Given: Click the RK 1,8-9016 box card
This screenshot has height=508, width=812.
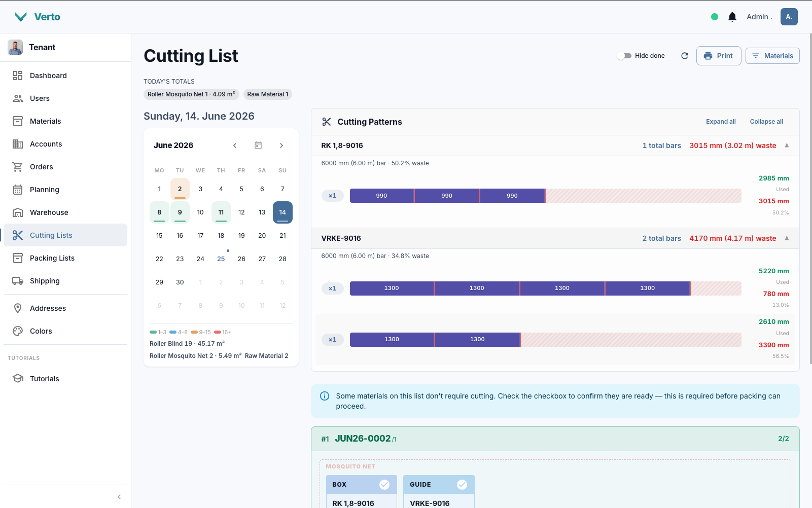Looking at the screenshot, I should (x=362, y=492).
